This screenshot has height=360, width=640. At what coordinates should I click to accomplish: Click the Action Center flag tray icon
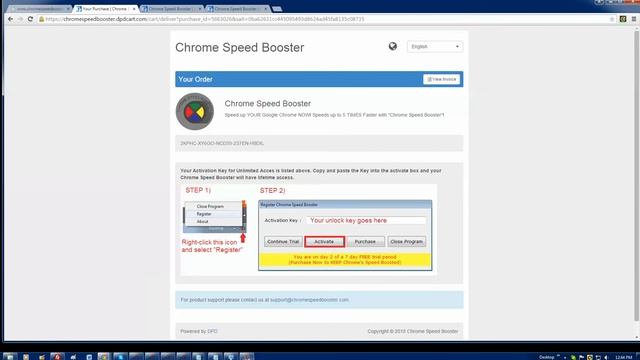(x=582, y=357)
